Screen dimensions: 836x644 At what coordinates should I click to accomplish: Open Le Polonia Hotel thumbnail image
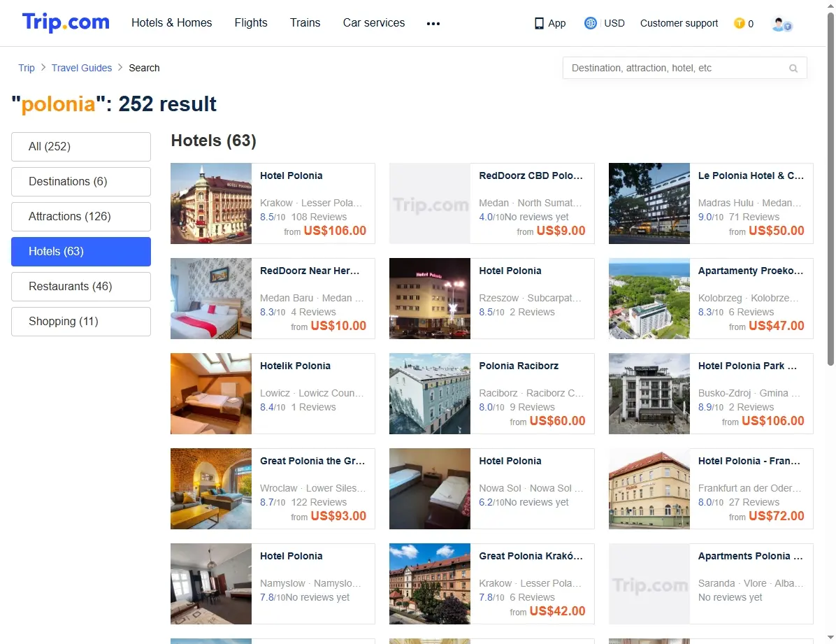(x=649, y=203)
